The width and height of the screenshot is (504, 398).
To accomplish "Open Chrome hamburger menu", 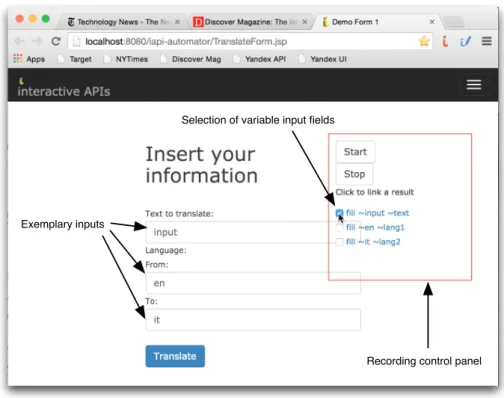I will pos(487,41).
